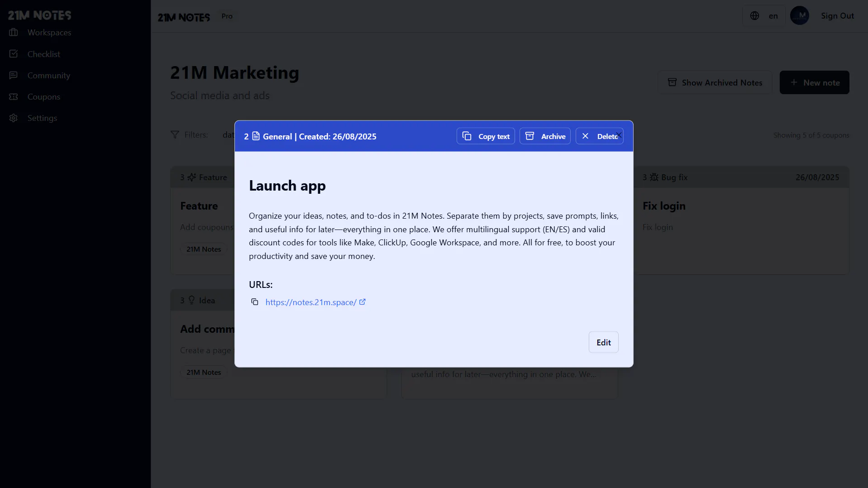
Task: Open Coupons in the sidebar
Action: (x=43, y=96)
